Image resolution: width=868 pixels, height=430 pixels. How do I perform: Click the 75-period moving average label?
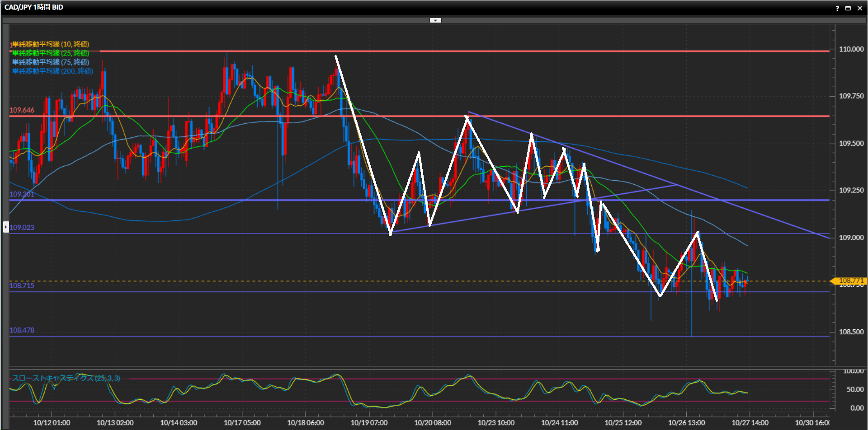pyautogui.click(x=50, y=62)
